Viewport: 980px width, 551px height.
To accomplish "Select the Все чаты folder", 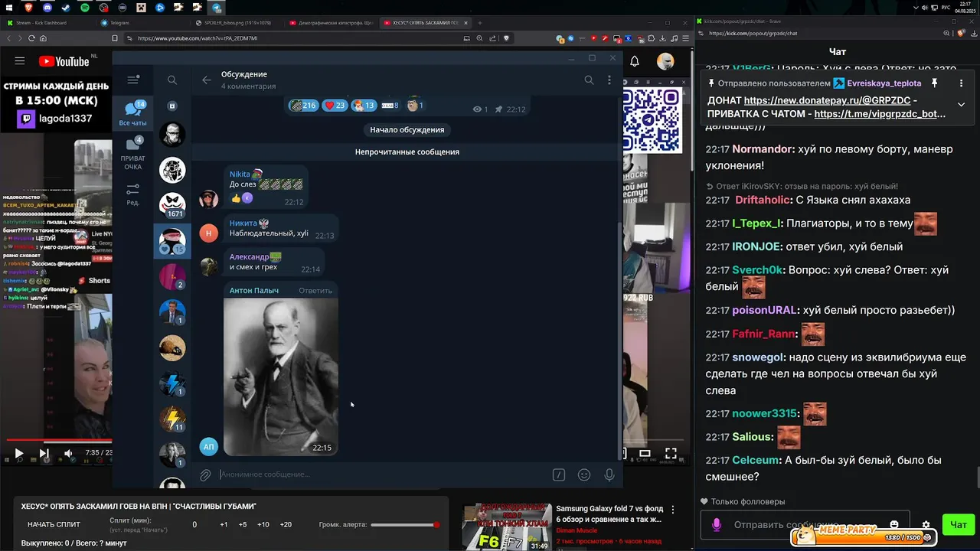I will (x=133, y=113).
